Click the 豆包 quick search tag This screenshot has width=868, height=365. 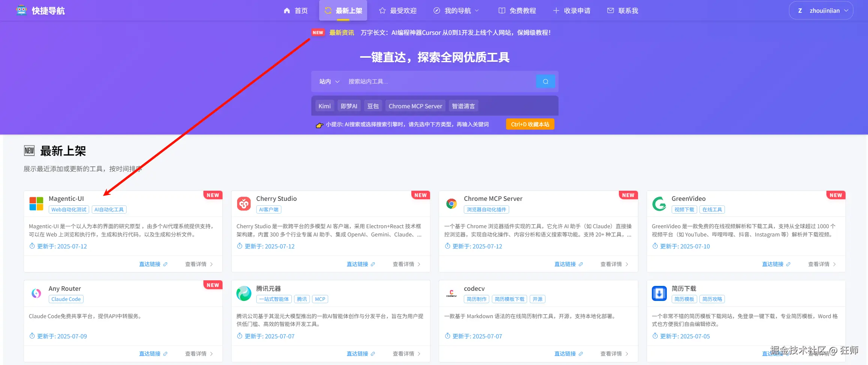(373, 106)
